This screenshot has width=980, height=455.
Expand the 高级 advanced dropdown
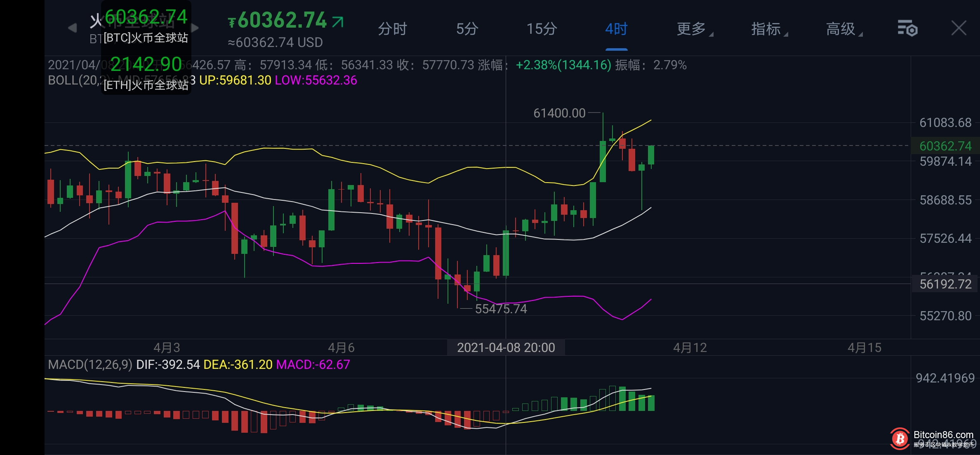[x=842, y=29]
